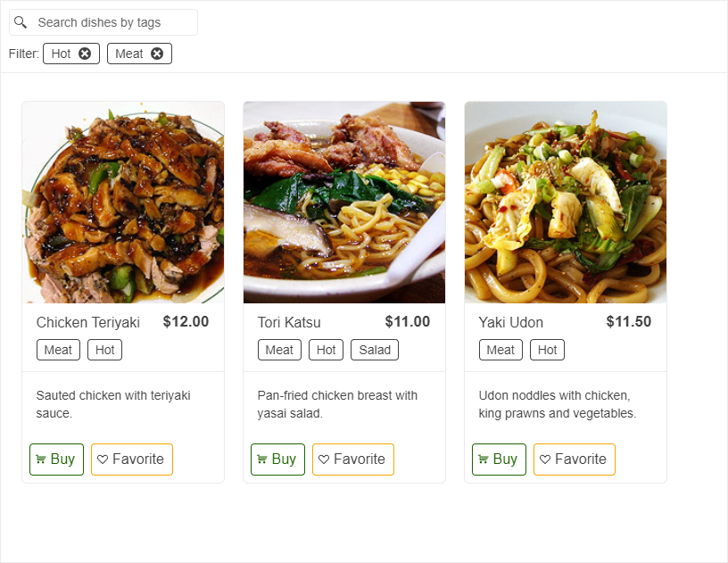728x563 pixels.
Task: Buy the Tori Katsu dish
Action: pyautogui.click(x=277, y=459)
